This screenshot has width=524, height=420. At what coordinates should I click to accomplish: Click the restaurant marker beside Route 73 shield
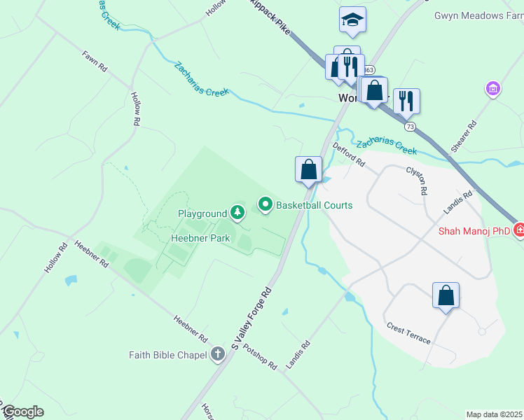406,102
